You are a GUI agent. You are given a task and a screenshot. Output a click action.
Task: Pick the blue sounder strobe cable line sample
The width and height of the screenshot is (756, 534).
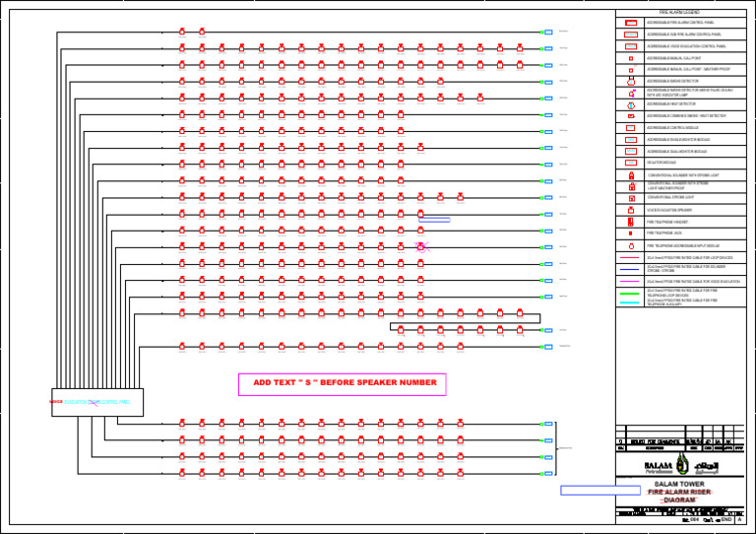tap(630, 270)
